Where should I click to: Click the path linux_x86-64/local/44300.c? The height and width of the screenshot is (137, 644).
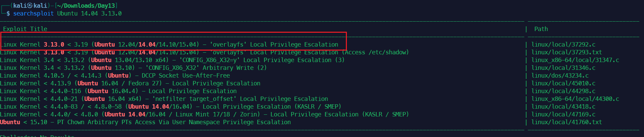click(575, 99)
